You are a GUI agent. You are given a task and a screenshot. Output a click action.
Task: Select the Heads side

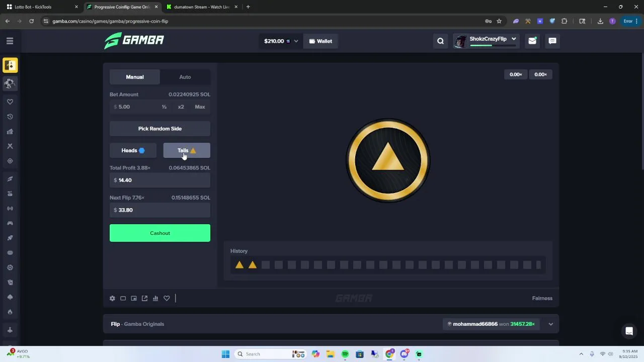[x=133, y=150]
